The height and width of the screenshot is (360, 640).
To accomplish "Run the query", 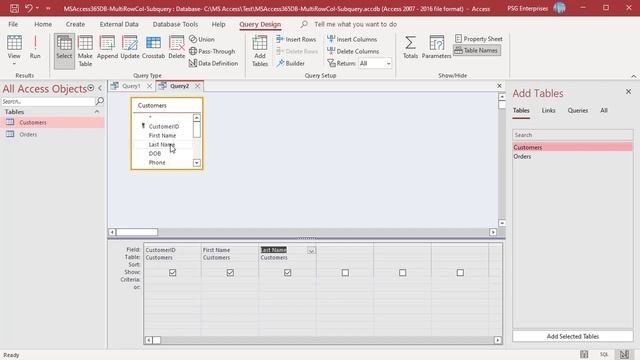I will point(35,47).
